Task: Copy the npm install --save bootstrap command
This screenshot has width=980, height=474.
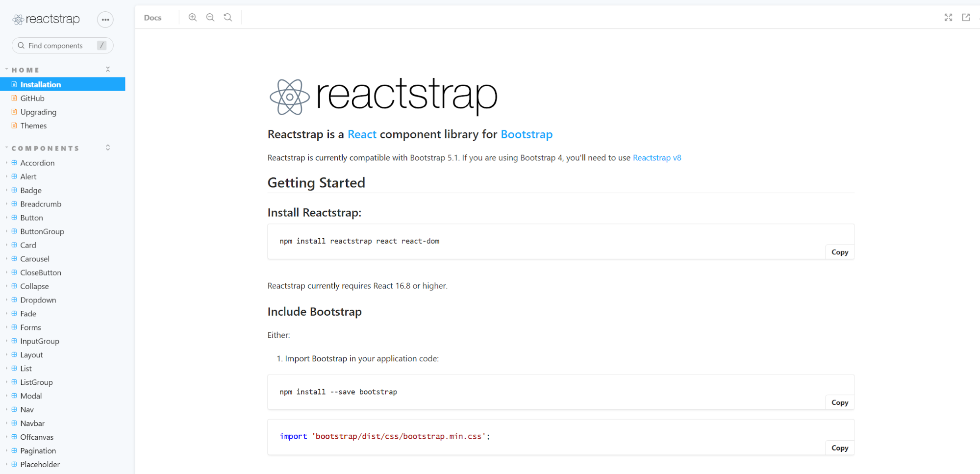Action: [839, 402]
